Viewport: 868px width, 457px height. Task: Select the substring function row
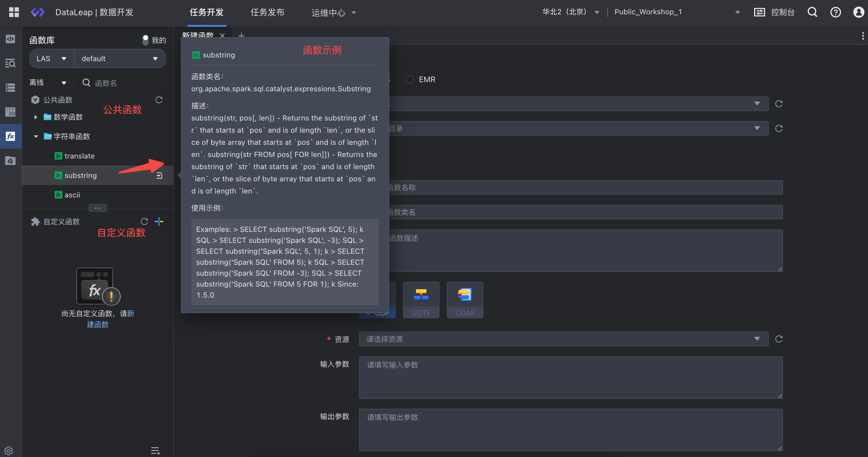[98, 175]
